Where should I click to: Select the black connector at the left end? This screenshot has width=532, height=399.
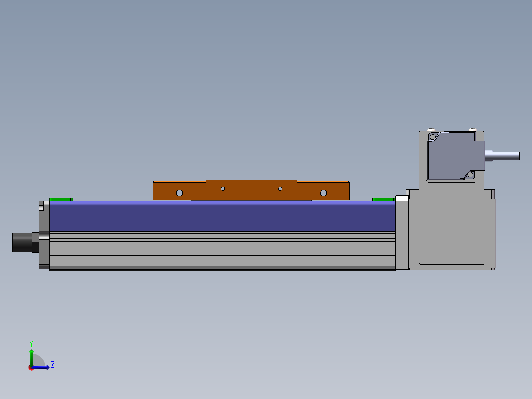tap(26, 242)
